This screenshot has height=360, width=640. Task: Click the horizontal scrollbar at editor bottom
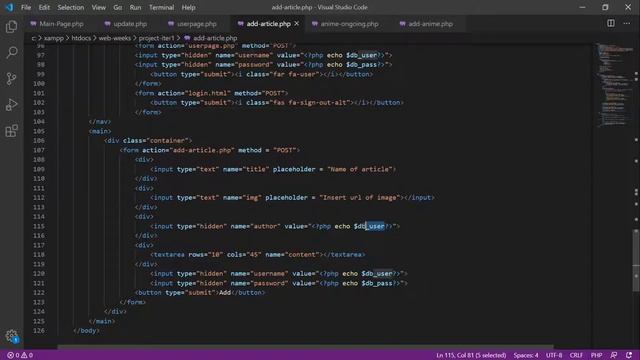click(x=305, y=347)
